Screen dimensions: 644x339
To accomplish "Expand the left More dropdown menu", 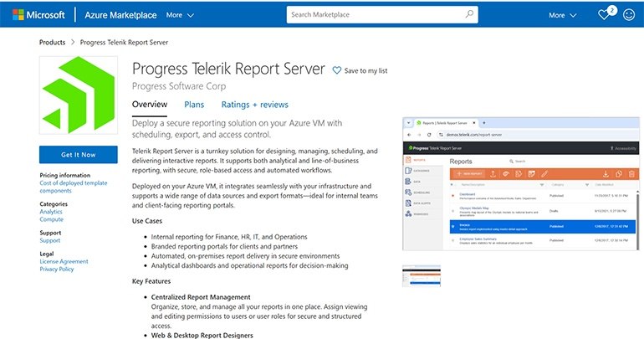I will (x=180, y=15).
